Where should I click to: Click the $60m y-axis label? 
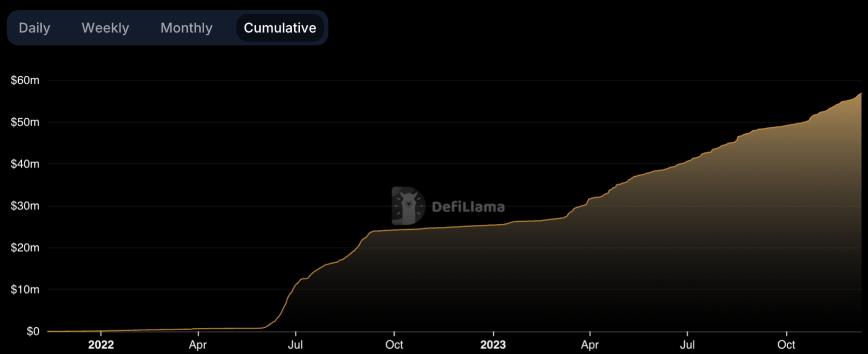[25, 80]
